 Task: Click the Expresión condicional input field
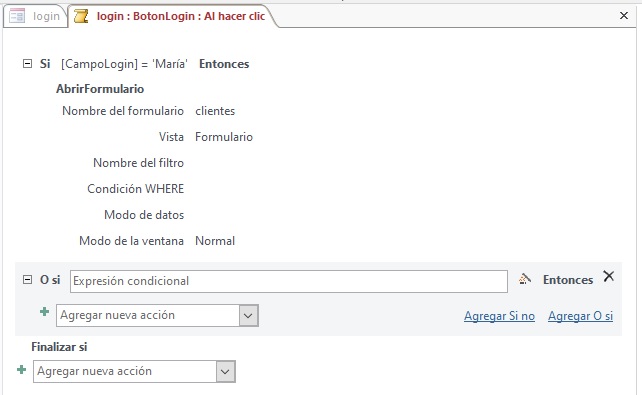289,281
